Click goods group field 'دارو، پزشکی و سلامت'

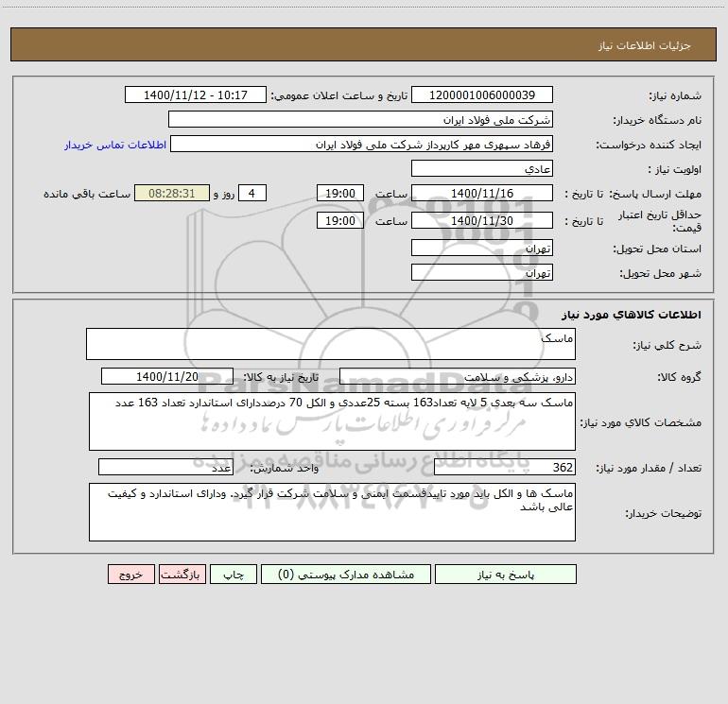pyautogui.click(x=458, y=376)
